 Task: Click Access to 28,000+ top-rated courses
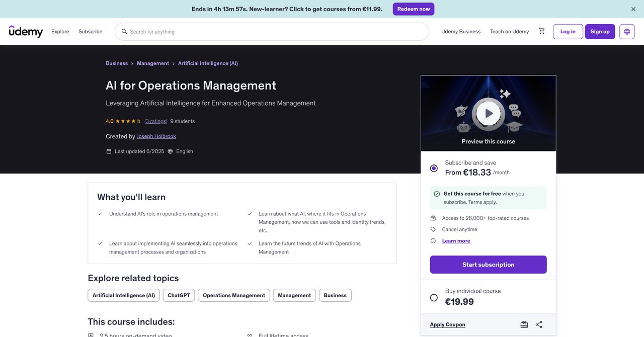pos(486,218)
